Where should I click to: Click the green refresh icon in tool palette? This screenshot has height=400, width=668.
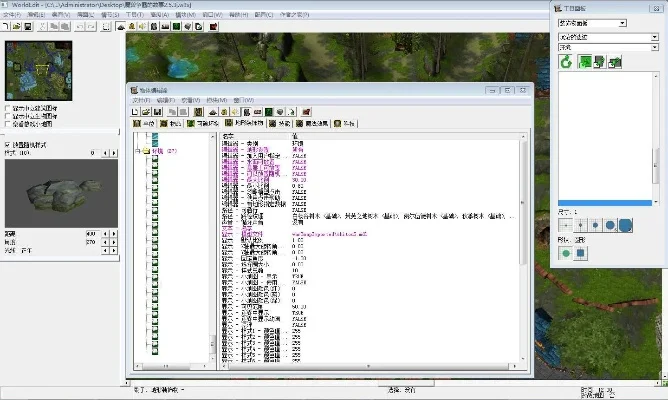tap(566, 62)
